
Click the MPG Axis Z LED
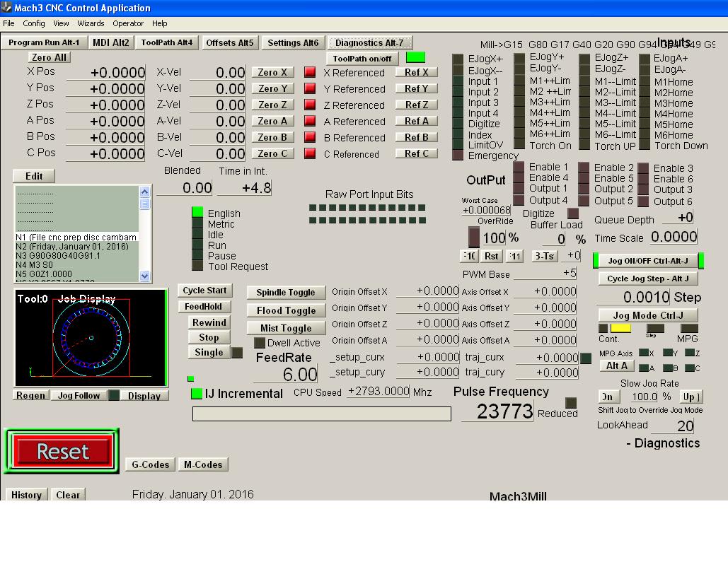pos(690,353)
